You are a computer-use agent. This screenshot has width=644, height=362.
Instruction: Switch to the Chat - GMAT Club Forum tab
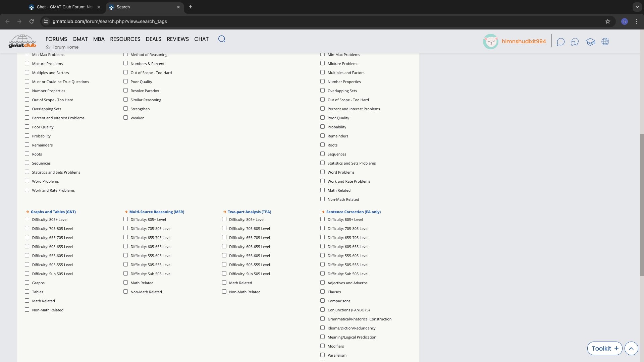64,7
